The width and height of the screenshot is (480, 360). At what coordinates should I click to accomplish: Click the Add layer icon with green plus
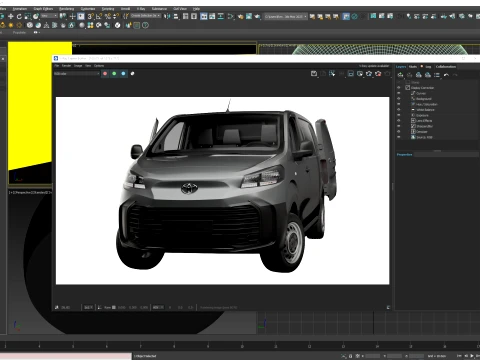(400, 75)
